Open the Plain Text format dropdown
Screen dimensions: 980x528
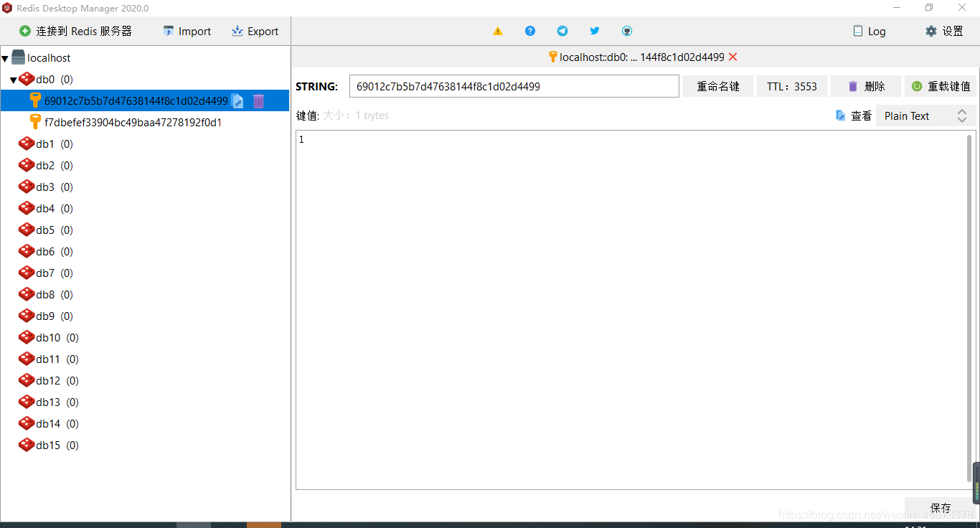[x=925, y=115]
